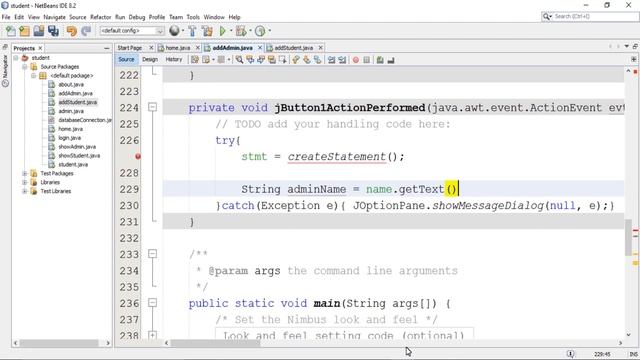Click the Open Project toolbar icon
This screenshot has width=640, height=360.
[39, 31]
